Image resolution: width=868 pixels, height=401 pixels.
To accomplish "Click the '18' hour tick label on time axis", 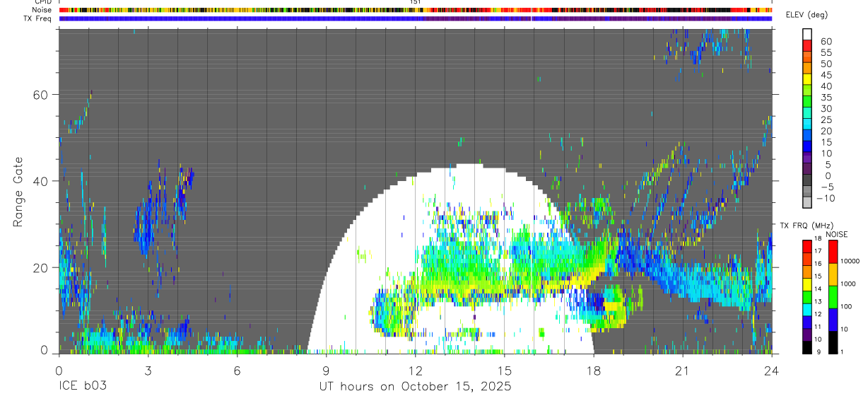I will [593, 371].
